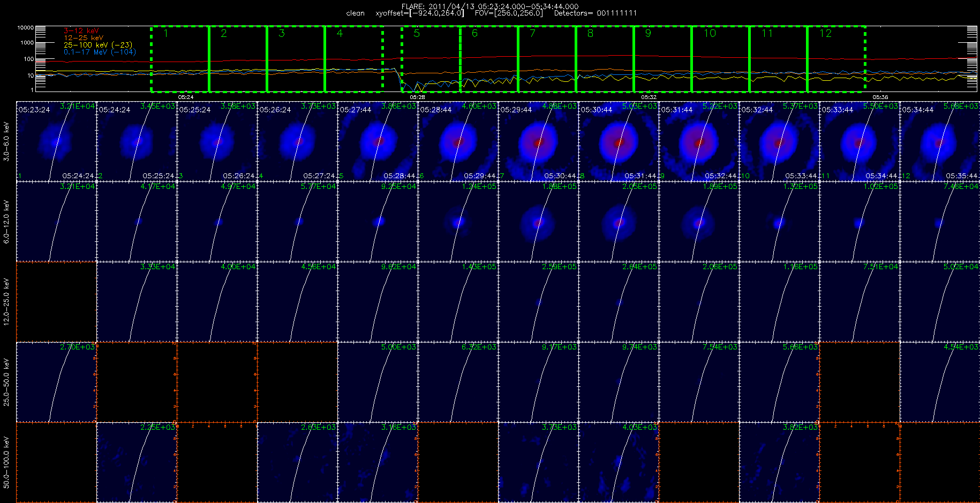The height and width of the screenshot is (503, 980).
Task: Open the 50-100 keV image with peak 4.03E+03
Action: (619, 462)
